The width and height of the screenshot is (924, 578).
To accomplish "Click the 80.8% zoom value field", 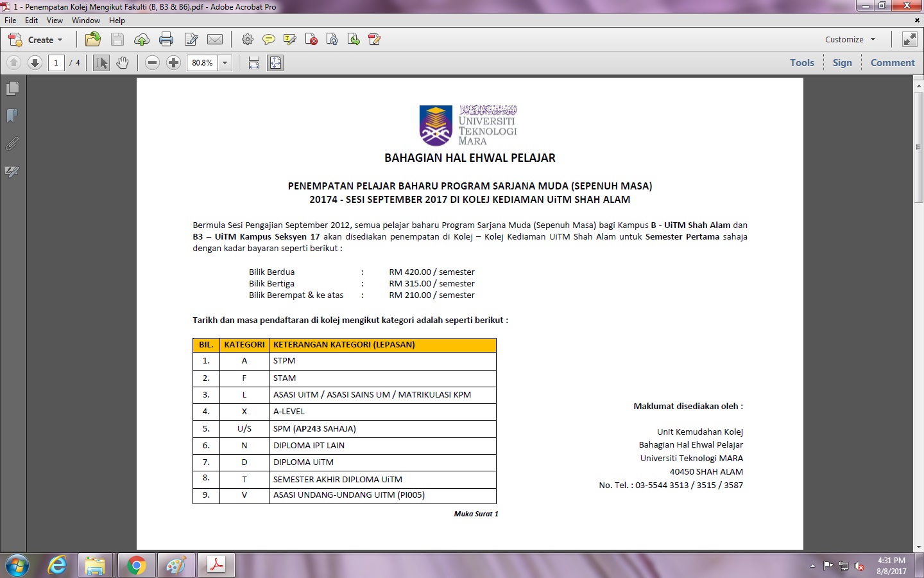I will (203, 62).
